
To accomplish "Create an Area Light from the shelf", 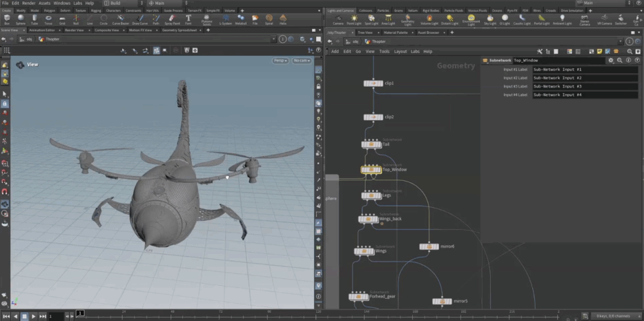I will (x=388, y=19).
